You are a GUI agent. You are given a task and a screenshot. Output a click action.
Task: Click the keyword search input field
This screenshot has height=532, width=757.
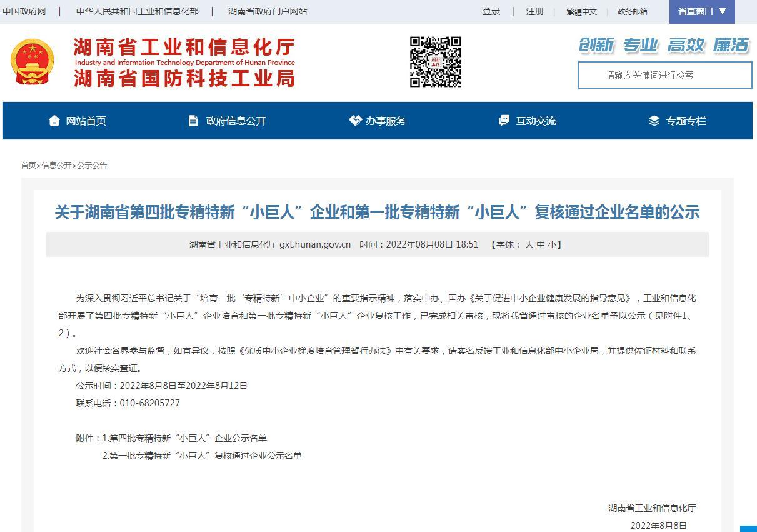(664, 75)
